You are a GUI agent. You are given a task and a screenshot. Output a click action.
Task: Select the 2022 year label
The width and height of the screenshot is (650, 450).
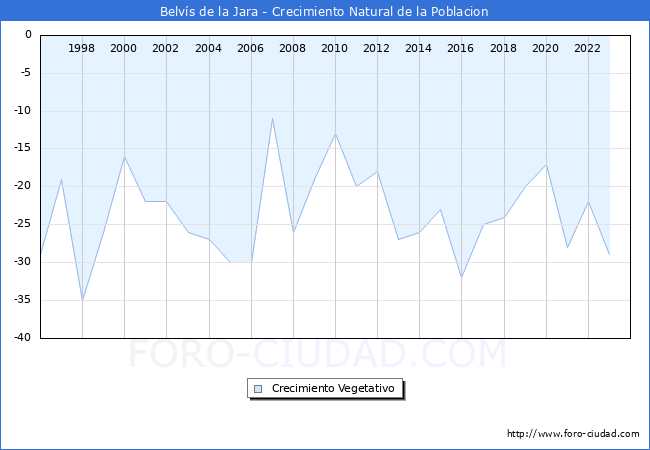tap(587, 48)
